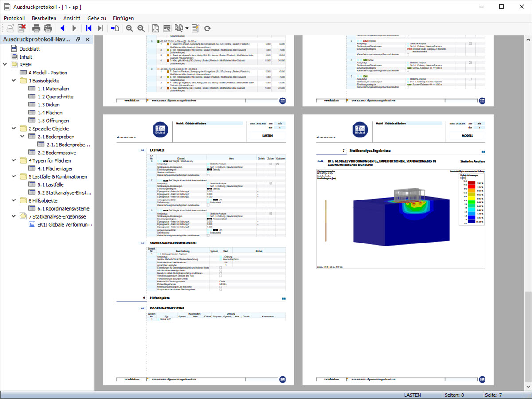Open the Bearbeiten menu
The image size is (532, 399).
point(44,18)
